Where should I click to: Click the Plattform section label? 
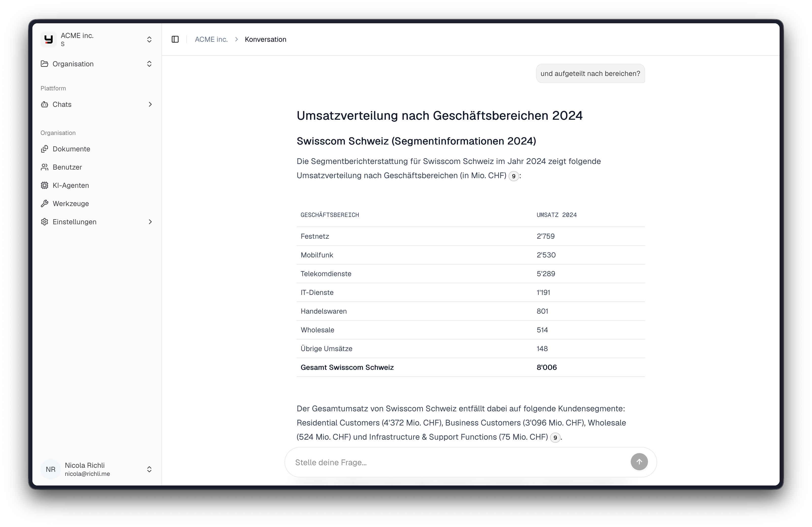pos(53,88)
